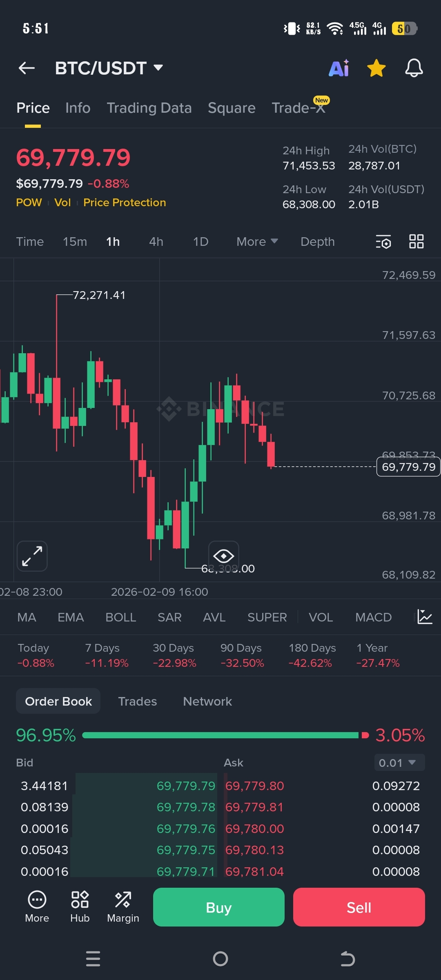Enable the SAR indicator
The width and height of the screenshot is (441, 980).
(169, 617)
